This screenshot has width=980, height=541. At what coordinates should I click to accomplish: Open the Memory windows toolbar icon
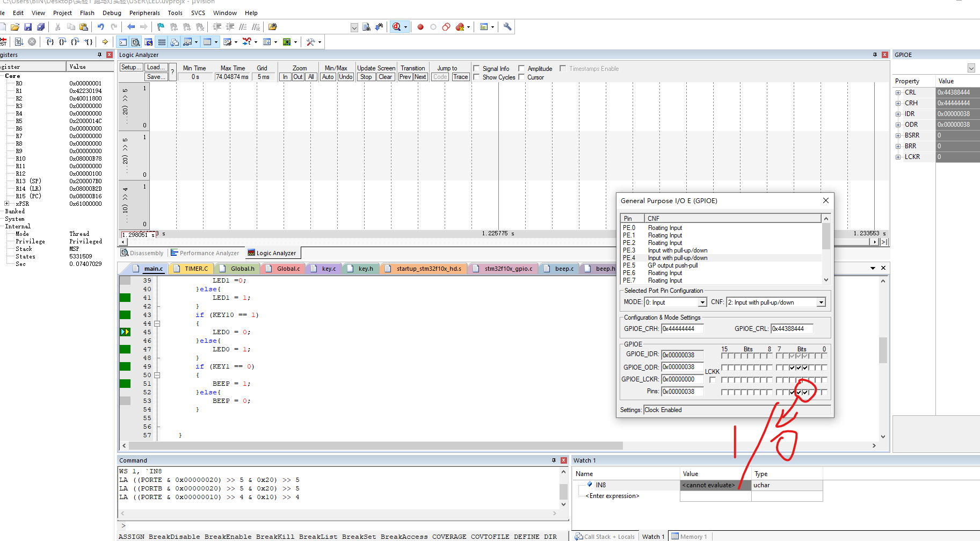click(x=207, y=42)
